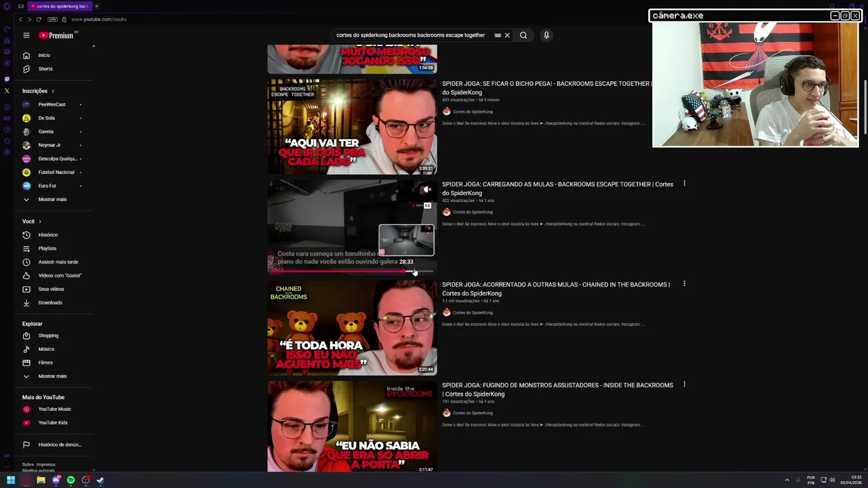Open Steam from taskbar

[x=100, y=480]
